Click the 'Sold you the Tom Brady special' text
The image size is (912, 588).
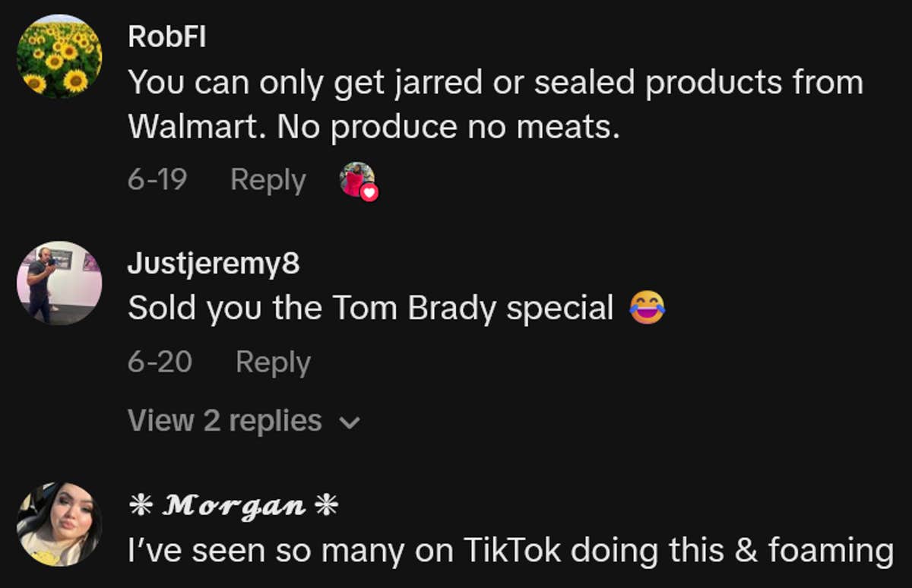[371, 308]
